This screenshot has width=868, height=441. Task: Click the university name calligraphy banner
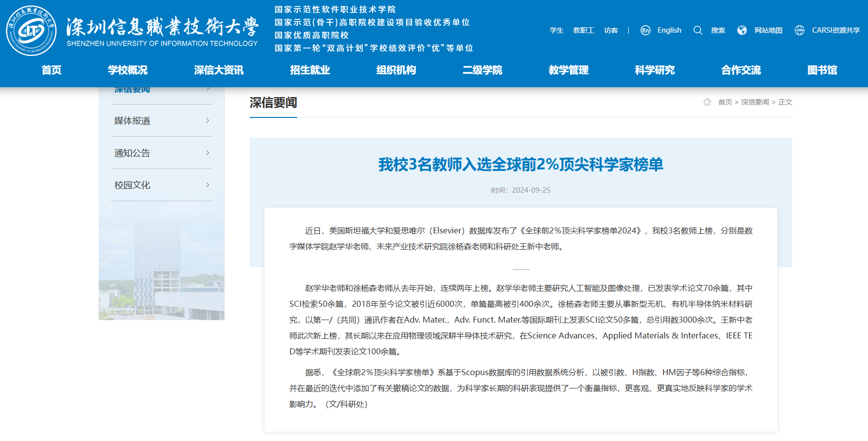[x=162, y=27]
